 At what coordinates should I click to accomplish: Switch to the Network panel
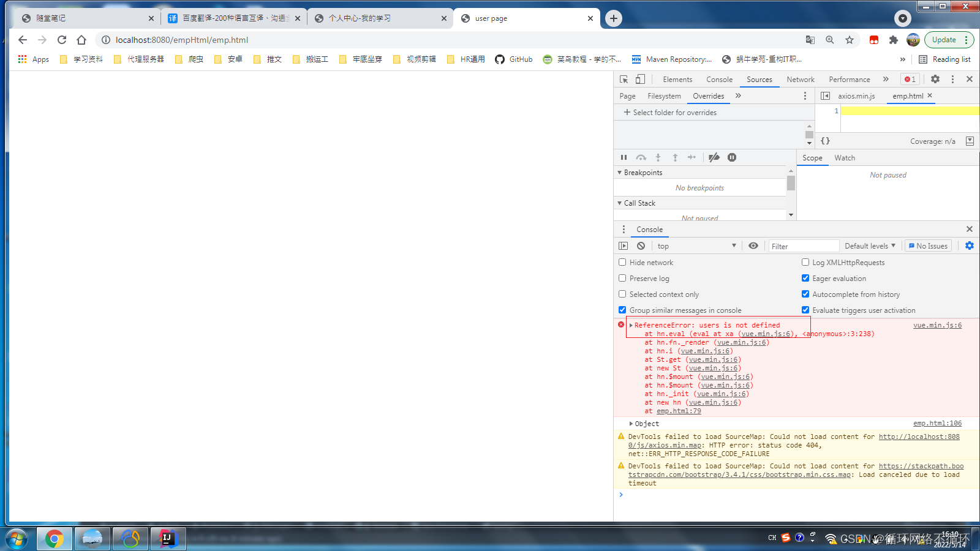tap(800, 79)
